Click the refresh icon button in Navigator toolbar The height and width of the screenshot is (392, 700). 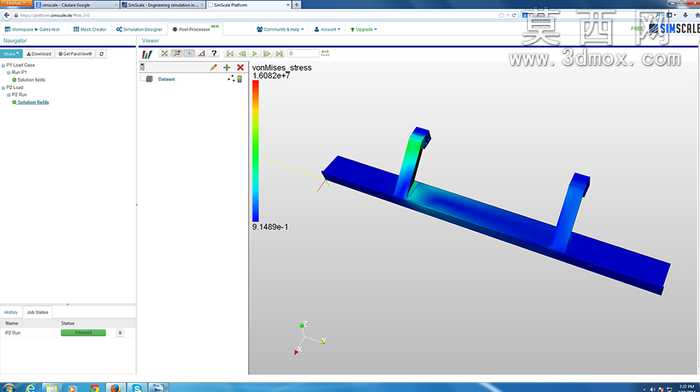point(101,54)
